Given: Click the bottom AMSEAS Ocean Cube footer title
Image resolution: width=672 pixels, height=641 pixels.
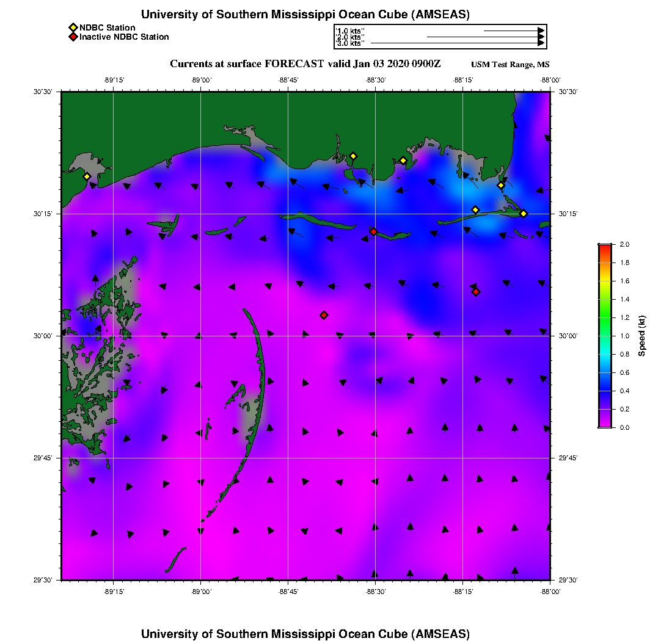Looking at the screenshot, I should (305, 633).
